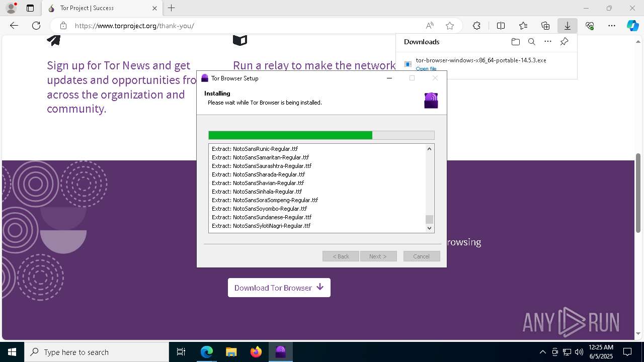
Task: Pin the Downloads panel
Action: (x=564, y=42)
